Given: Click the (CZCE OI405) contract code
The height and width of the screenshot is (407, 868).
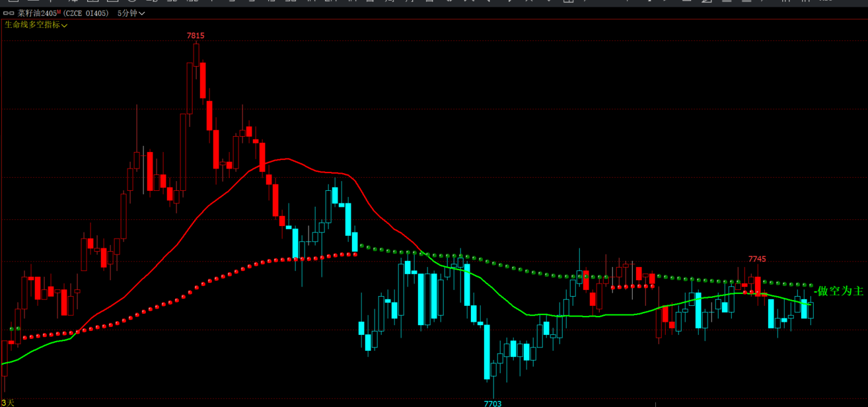Looking at the screenshot, I should point(87,13).
